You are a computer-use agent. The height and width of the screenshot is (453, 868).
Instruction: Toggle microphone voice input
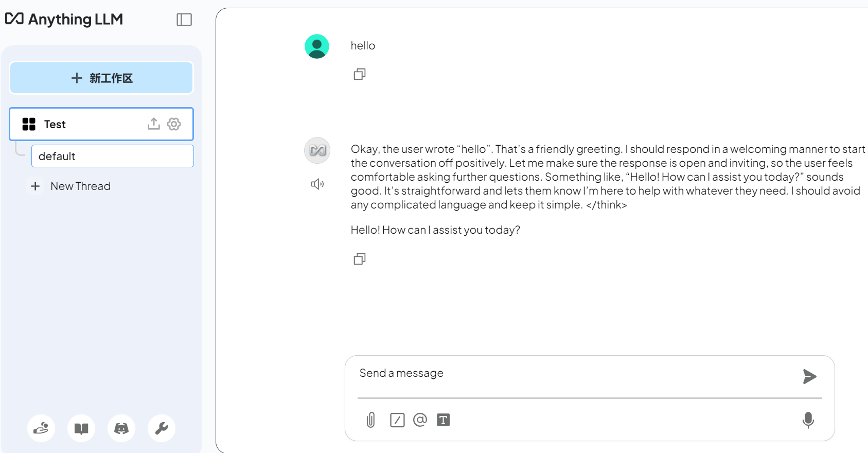click(x=808, y=420)
